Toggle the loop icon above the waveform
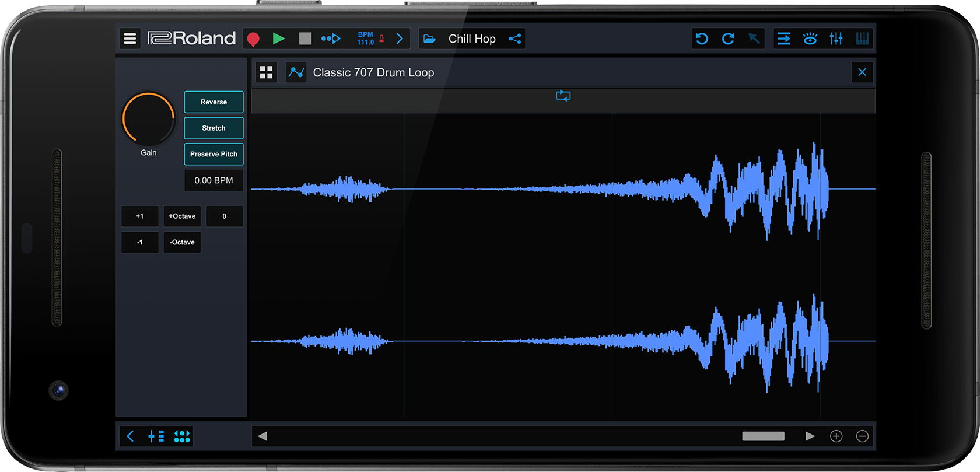The height and width of the screenshot is (472, 980). point(563,95)
